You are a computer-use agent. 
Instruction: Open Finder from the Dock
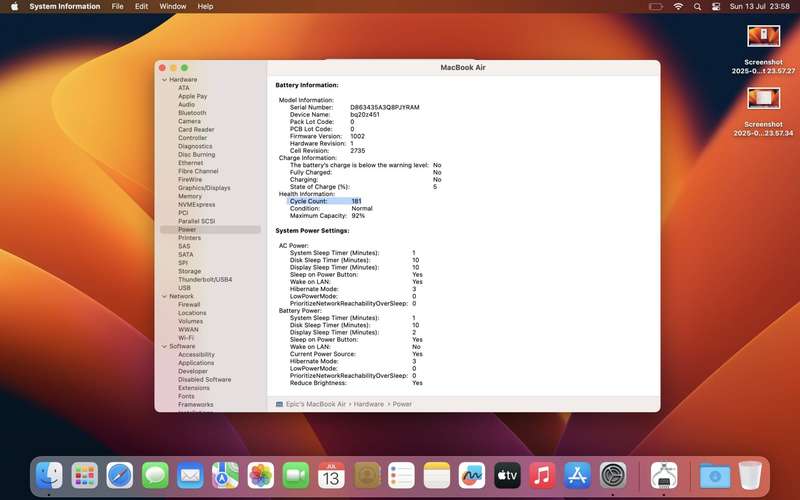[x=49, y=475]
